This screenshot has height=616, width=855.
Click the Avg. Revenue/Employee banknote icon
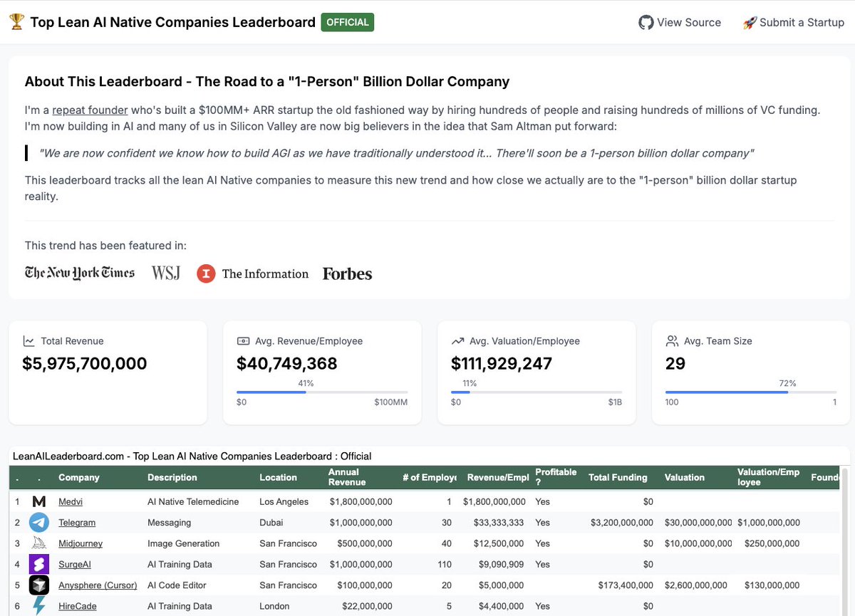(x=242, y=341)
